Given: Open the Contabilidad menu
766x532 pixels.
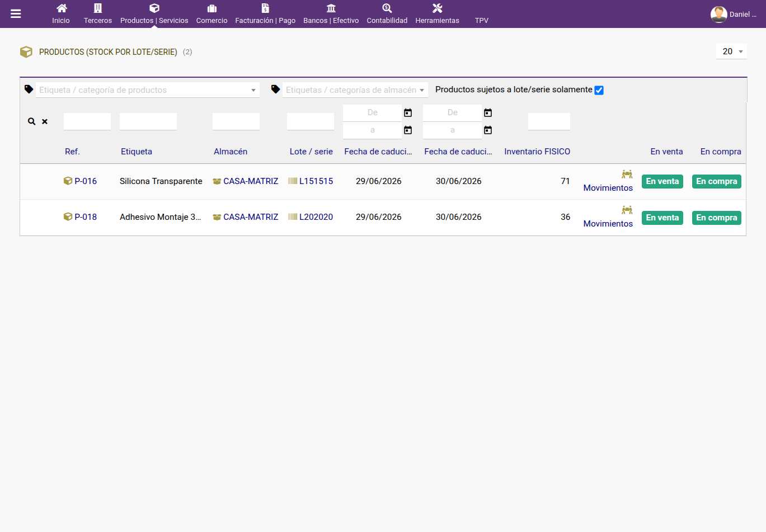Looking at the screenshot, I should 387,14.
